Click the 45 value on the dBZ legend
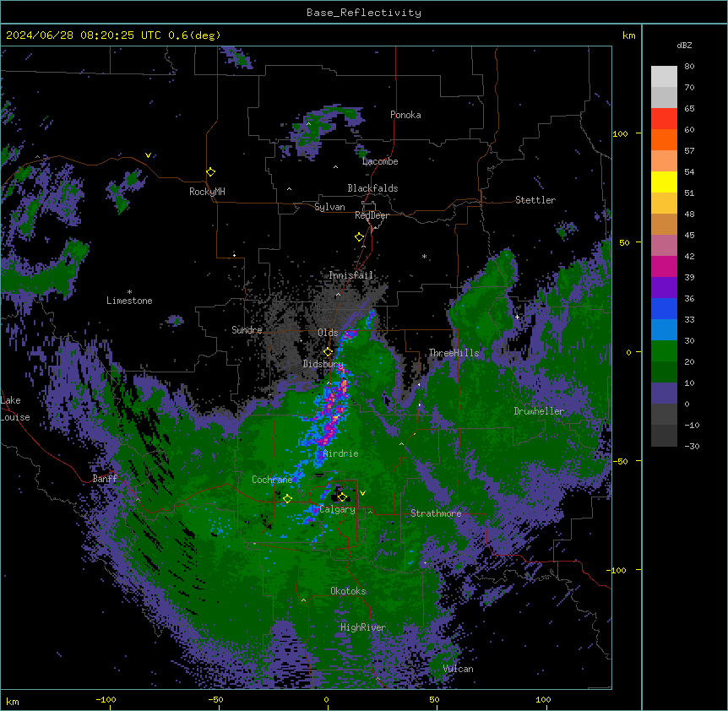Viewport: 728px width, 711px height. (x=689, y=236)
